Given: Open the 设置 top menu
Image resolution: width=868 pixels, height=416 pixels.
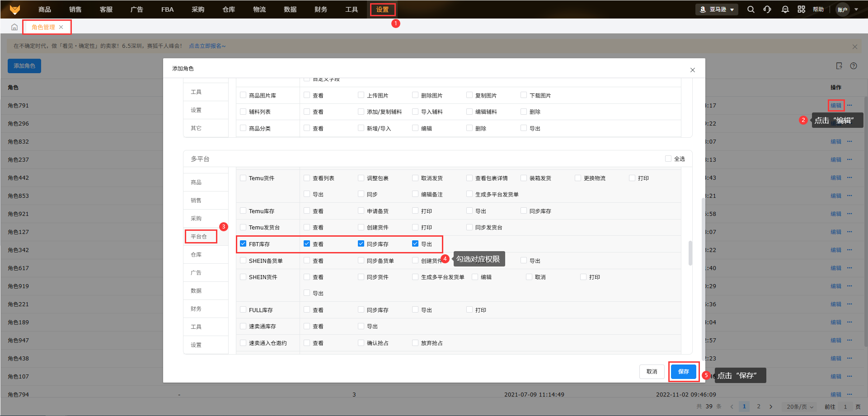Looking at the screenshot, I should coord(382,9).
